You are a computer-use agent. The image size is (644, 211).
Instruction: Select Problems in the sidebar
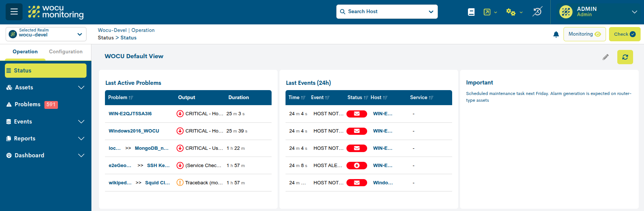point(27,104)
